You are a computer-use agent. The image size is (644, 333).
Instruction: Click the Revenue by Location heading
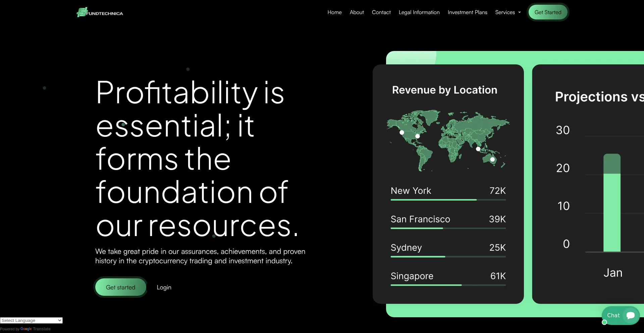point(444,90)
